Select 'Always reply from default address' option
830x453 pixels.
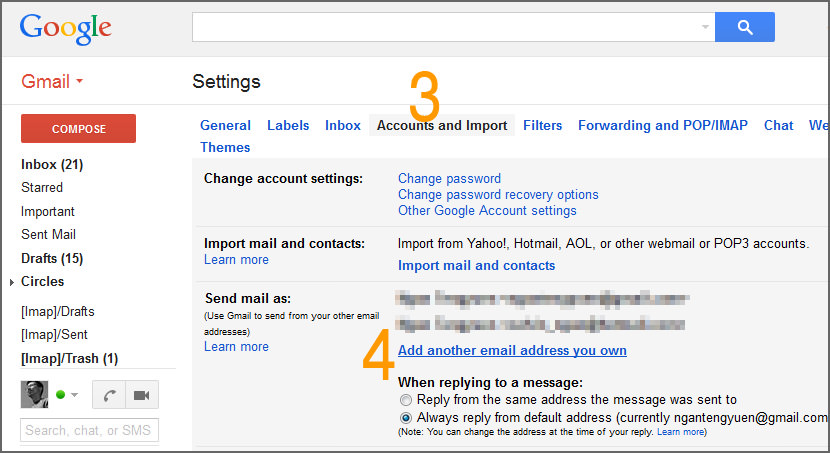coord(405,418)
